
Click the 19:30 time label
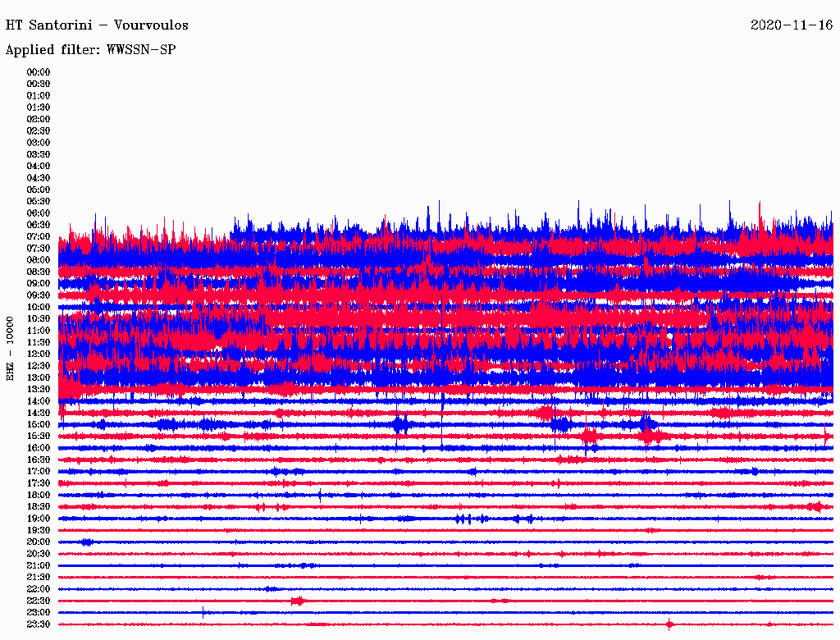(x=39, y=531)
